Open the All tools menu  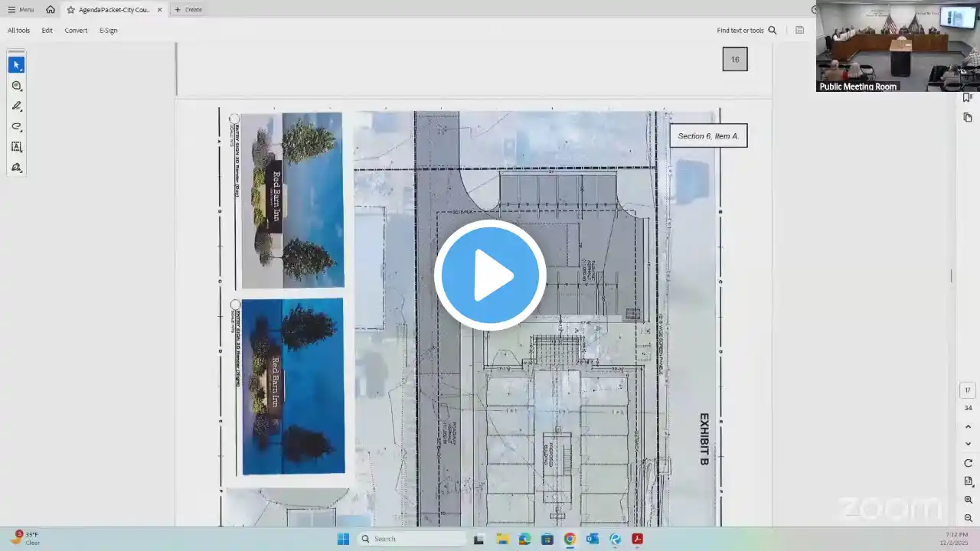[x=18, y=31]
